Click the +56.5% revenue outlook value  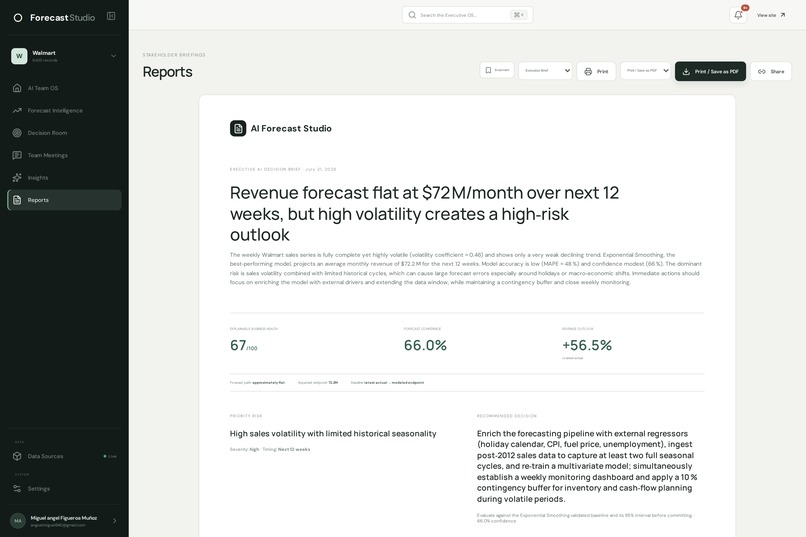pos(587,345)
